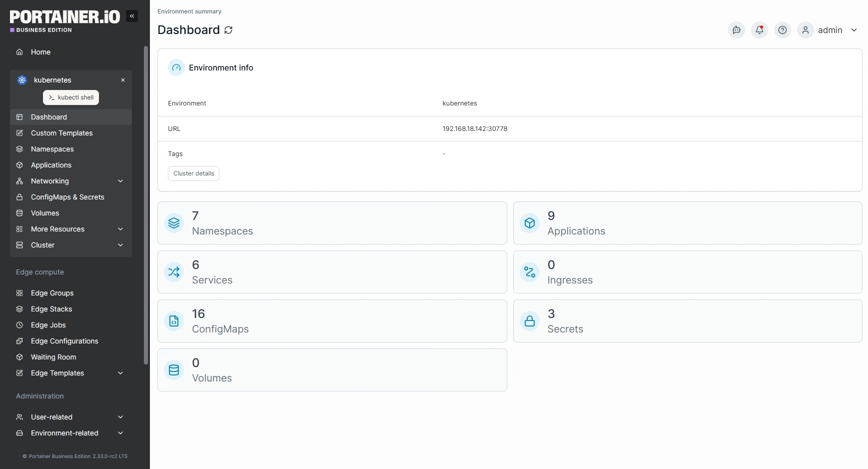The image size is (868, 469).
Task: Click the dashboard refresh icon
Action: point(228,30)
